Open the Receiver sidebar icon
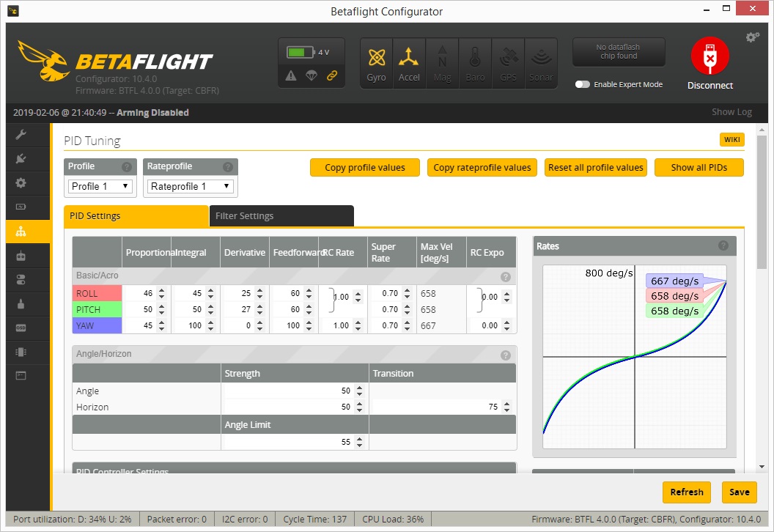Viewport: 774px width, 532px height. click(21, 256)
